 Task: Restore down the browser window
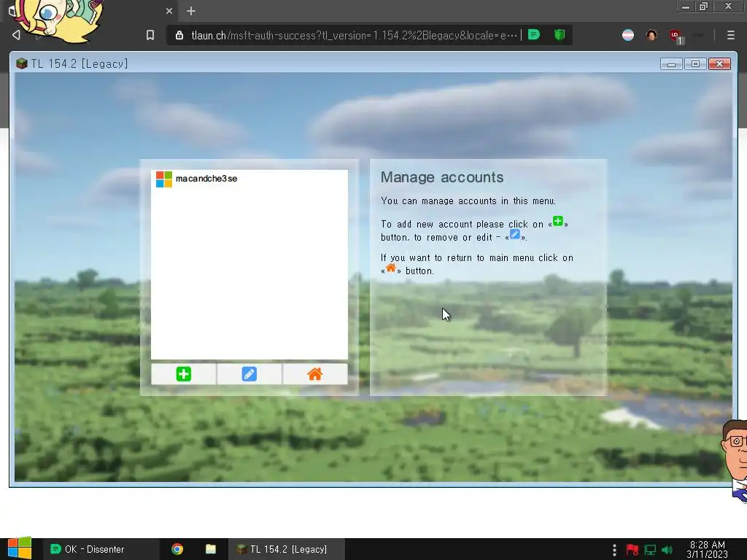tap(703, 7)
